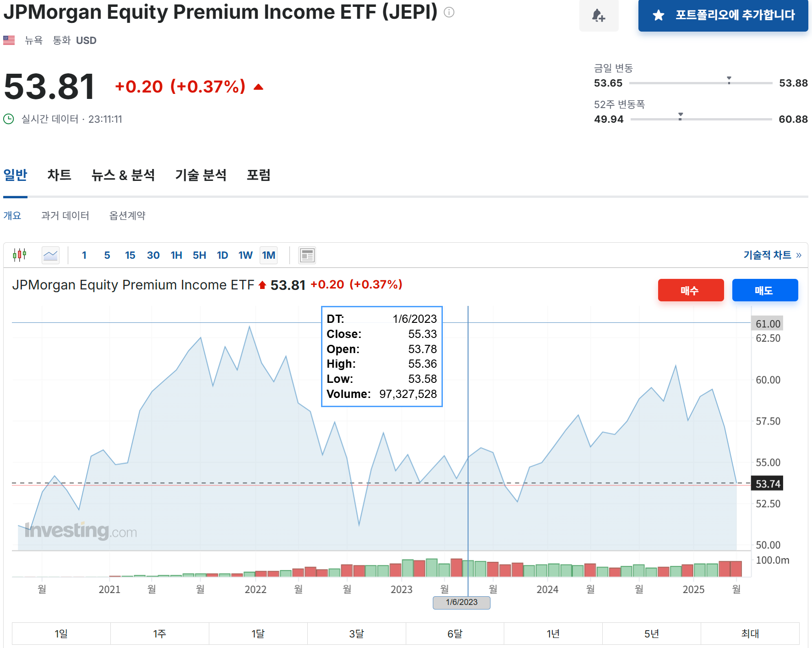Viewport: 812px width, 648px height.
Task: Click the 61.00 price level label on axis
Action: (x=768, y=324)
